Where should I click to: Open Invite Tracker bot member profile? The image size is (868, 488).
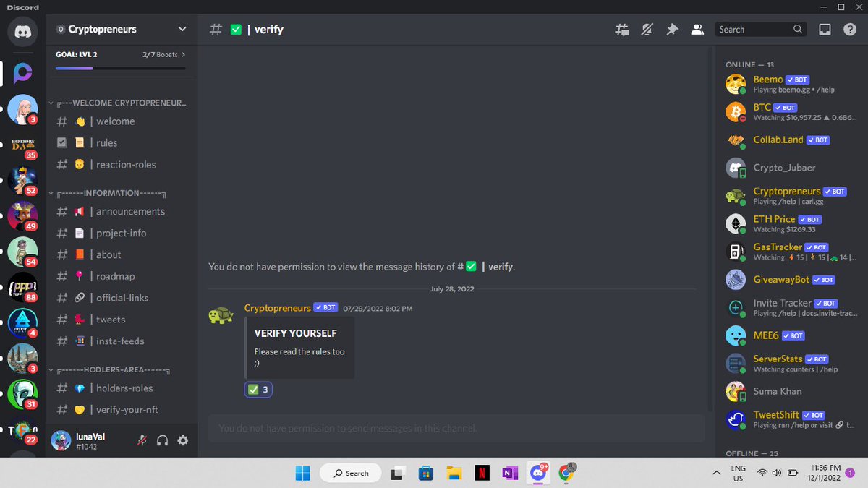coord(791,307)
